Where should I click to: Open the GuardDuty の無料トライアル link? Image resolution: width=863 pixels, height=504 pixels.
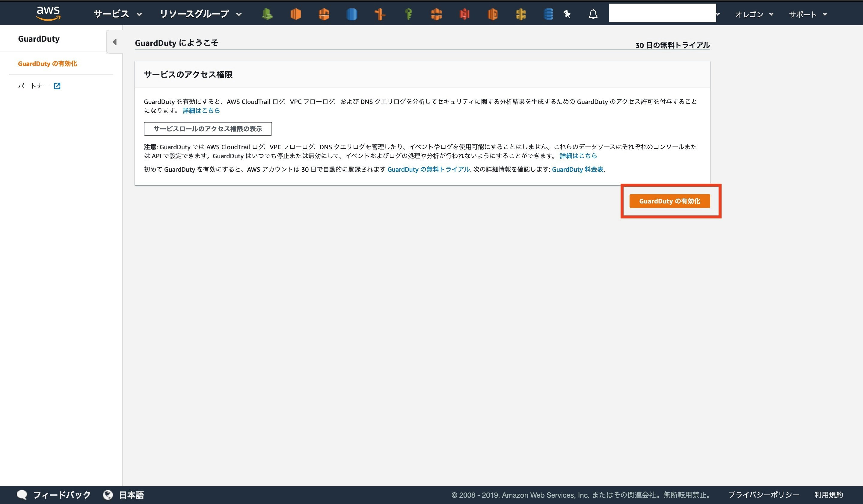pyautogui.click(x=429, y=170)
